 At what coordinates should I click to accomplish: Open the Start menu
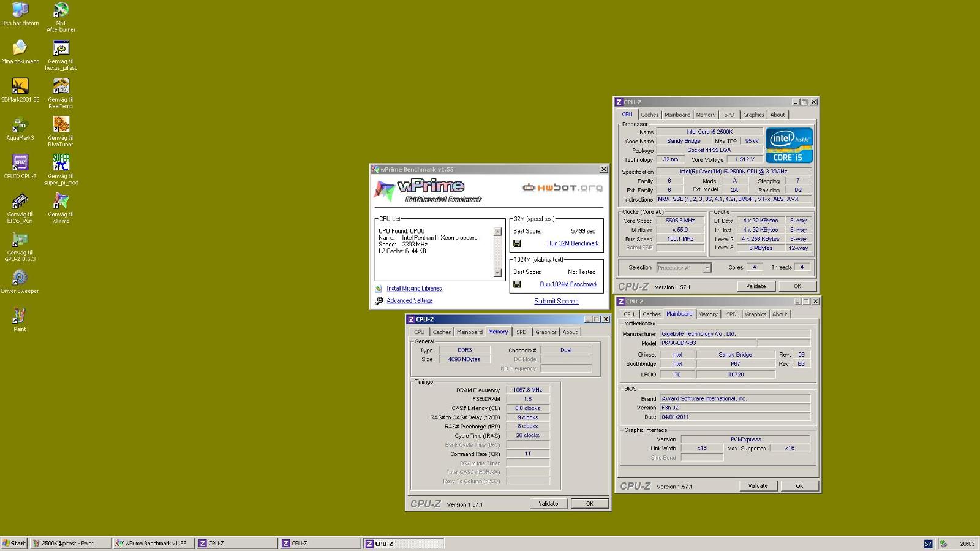(x=14, y=544)
